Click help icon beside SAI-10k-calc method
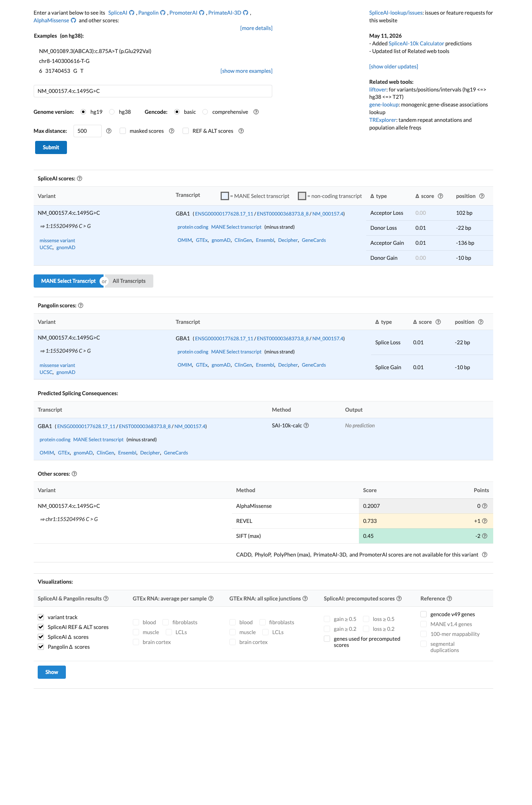 307,426
